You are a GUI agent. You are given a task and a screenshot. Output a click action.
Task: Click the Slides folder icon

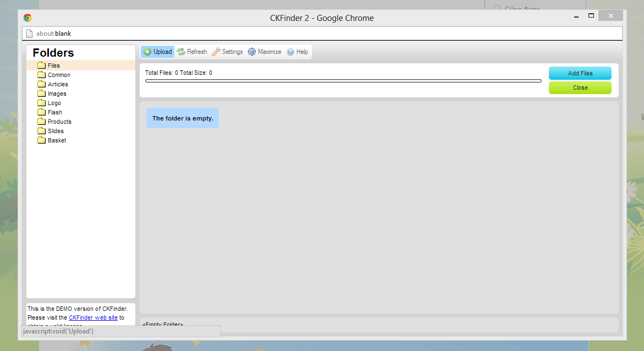pyautogui.click(x=41, y=131)
